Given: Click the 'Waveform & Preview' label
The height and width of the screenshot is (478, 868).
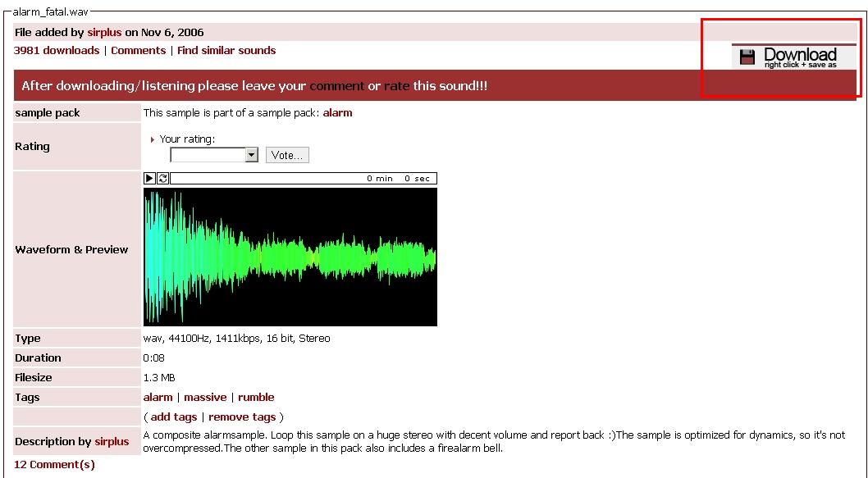Looking at the screenshot, I should [x=71, y=249].
